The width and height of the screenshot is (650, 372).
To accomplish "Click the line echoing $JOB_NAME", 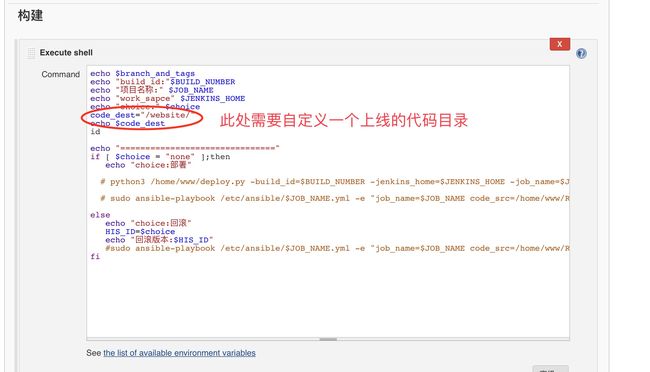I will tap(152, 90).
